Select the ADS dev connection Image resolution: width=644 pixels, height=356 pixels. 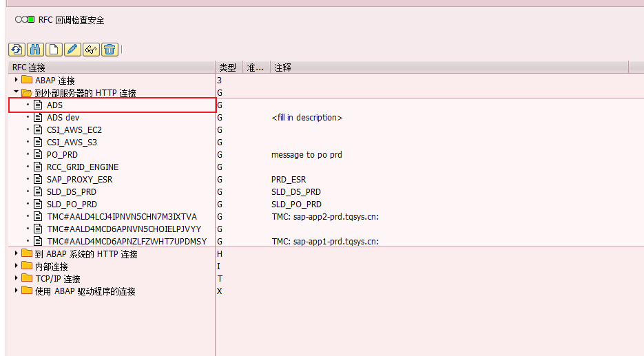click(63, 118)
